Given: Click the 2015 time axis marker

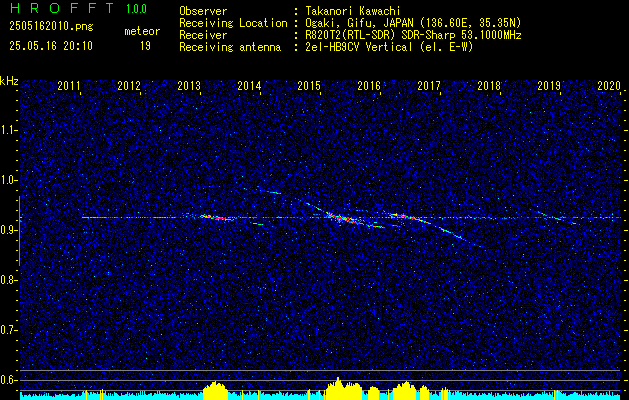Looking at the screenshot, I should (x=309, y=85).
